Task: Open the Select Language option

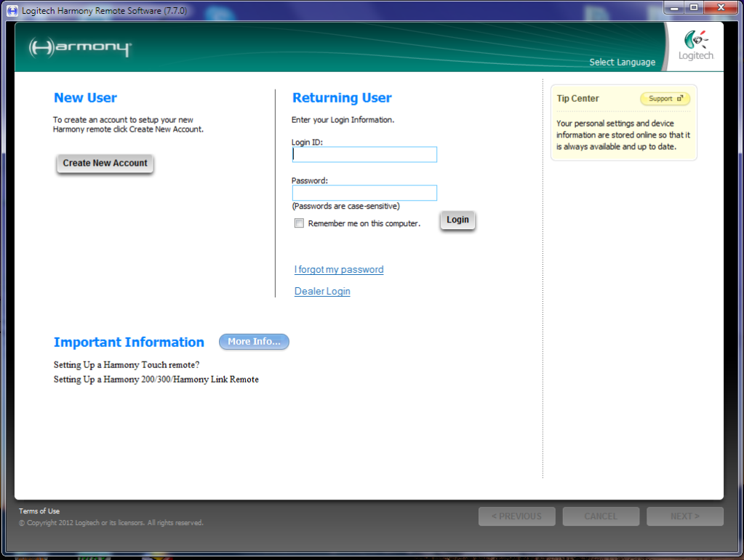Action: [x=622, y=62]
